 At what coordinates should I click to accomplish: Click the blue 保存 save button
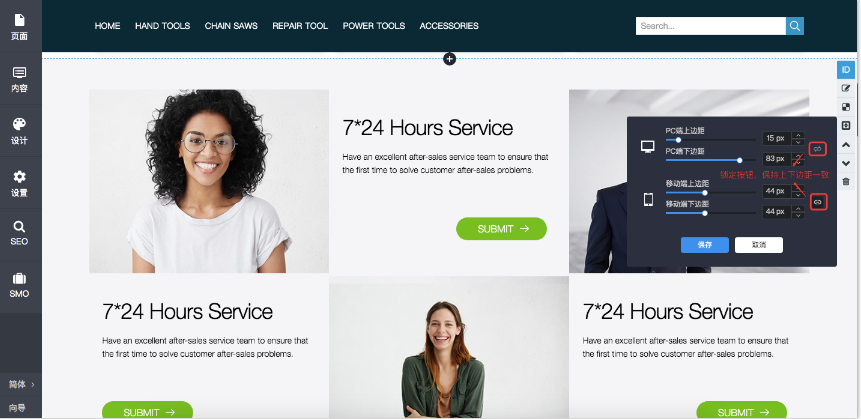click(705, 245)
